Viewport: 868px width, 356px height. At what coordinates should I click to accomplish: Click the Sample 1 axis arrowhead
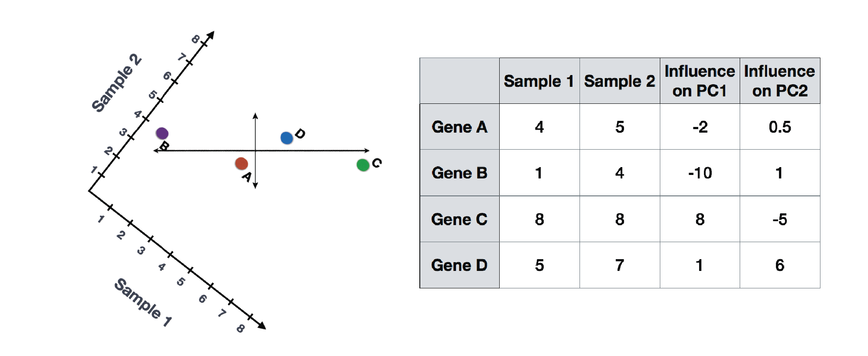click(x=261, y=325)
